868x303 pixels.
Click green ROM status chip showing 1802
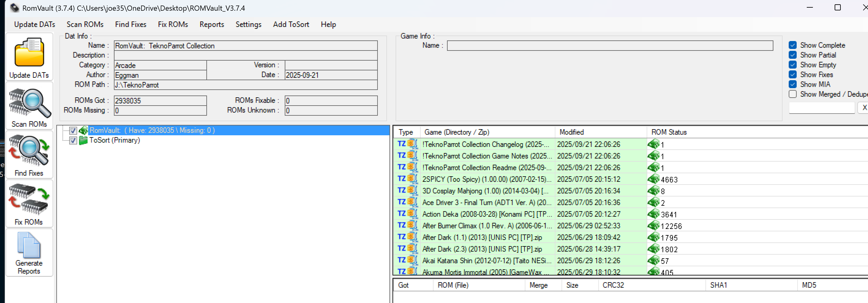coord(653,249)
